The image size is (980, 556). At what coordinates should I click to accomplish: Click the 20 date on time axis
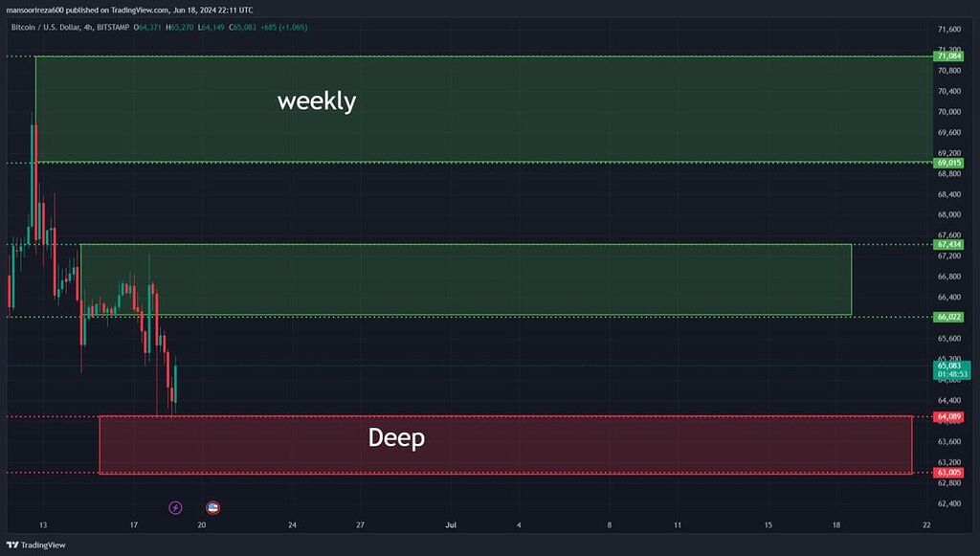pos(201,525)
